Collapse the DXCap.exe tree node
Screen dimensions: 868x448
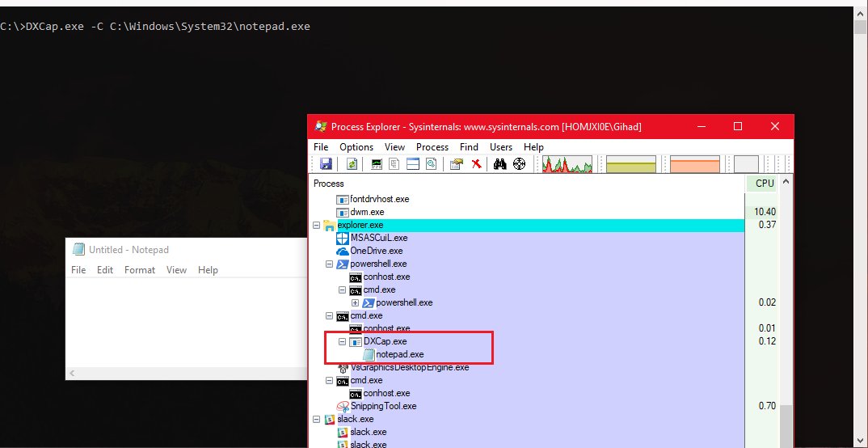point(342,342)
